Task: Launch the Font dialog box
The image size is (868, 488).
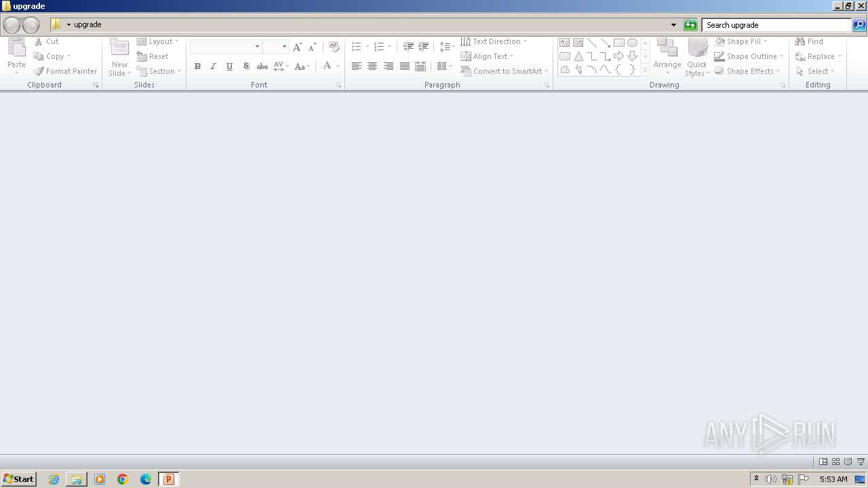Action: coord(338,85)
